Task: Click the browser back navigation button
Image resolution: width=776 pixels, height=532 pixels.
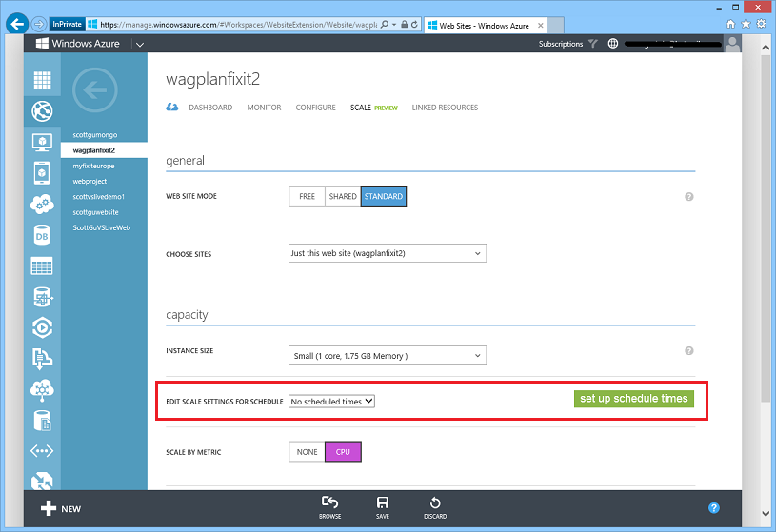Action: point(17,24)
